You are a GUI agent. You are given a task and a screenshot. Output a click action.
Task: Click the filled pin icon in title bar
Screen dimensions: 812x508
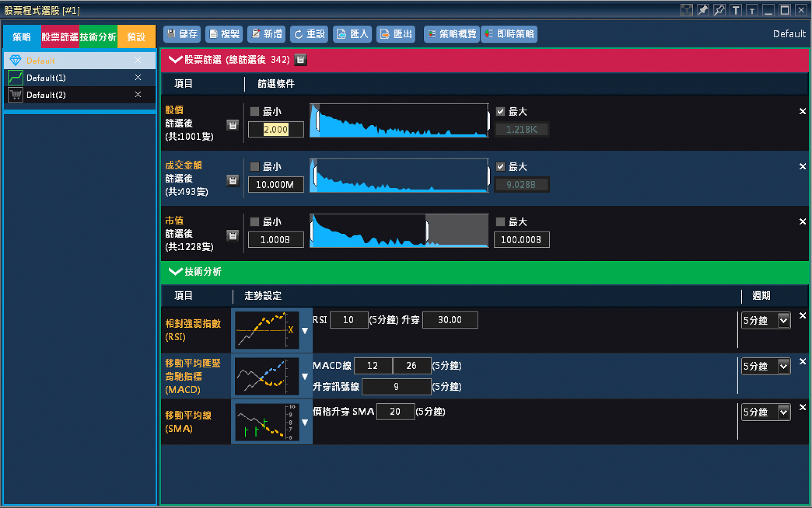(x=703, y=10)
